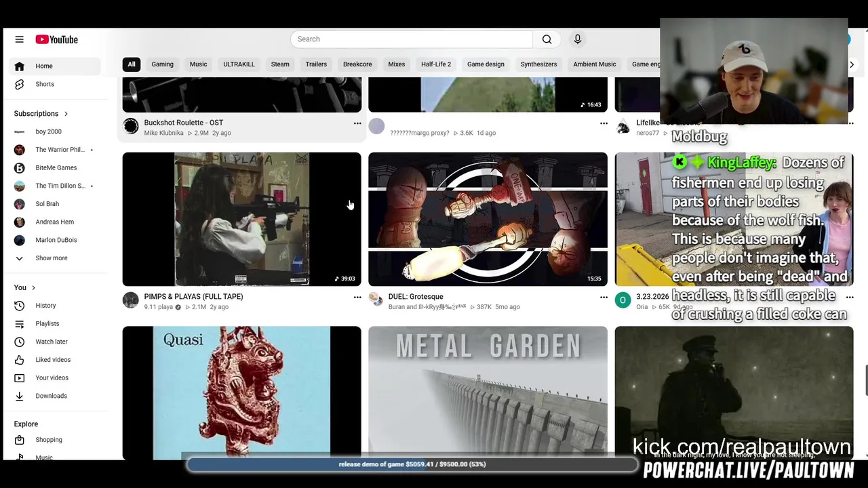Screen dimensions: 868x488
Task: Open Mike Klubnika channel avatar
Action: pos(131,126)
